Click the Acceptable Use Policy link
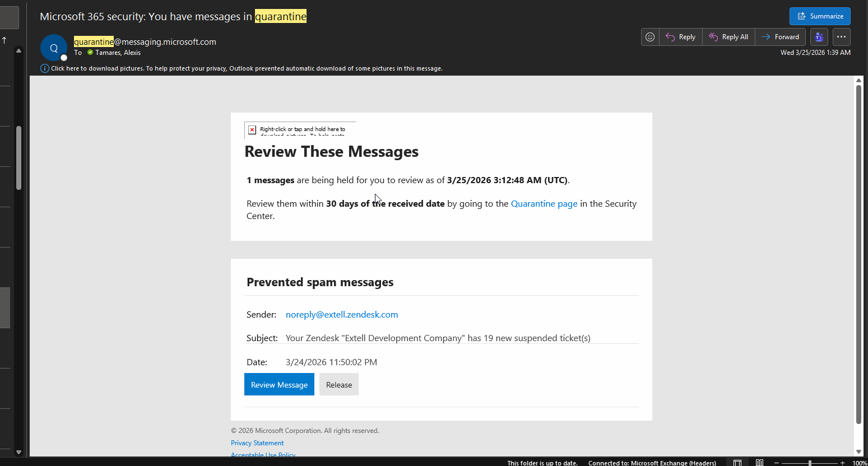 263,455
